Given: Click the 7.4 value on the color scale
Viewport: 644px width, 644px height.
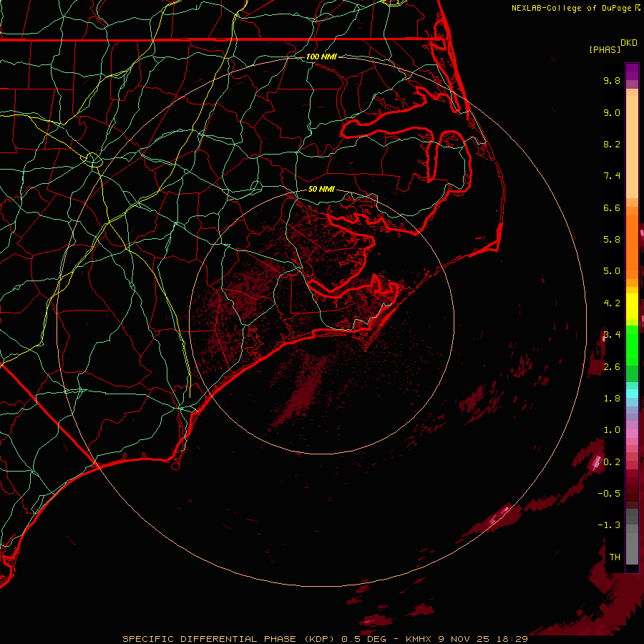Looking at the screenshot, I should pyautogui.click(x=612, y=176).
